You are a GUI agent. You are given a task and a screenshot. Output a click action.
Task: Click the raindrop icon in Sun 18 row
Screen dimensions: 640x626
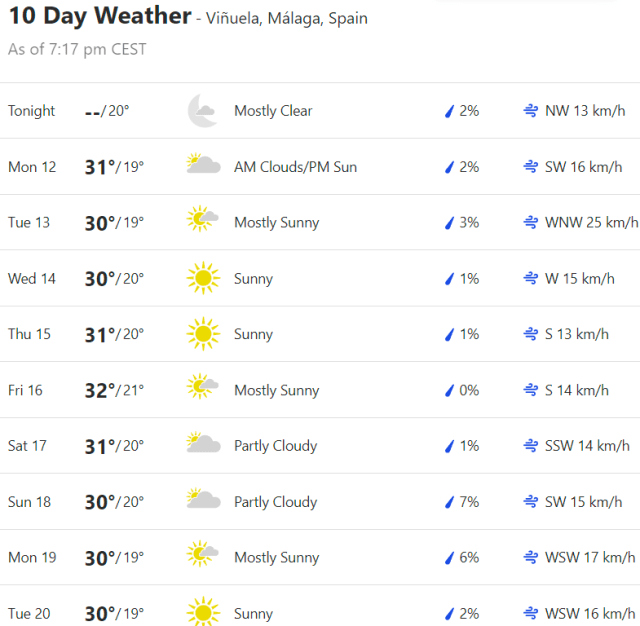449,502
